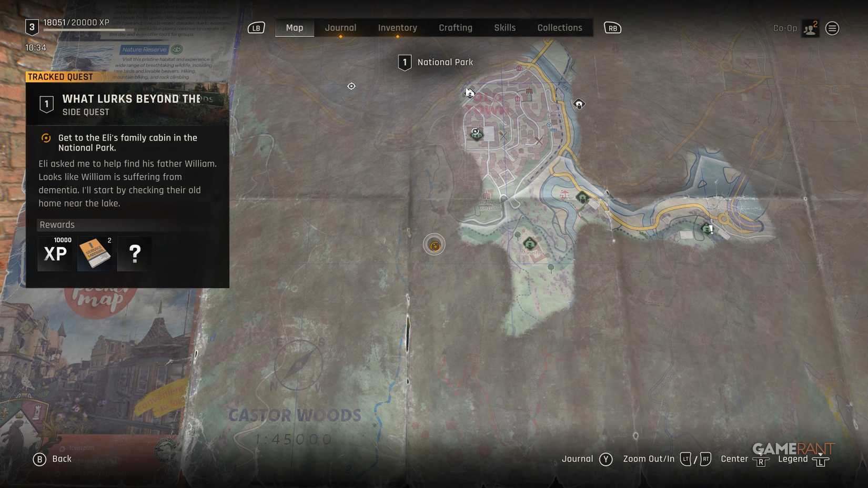This screenshot has height=488, width=868.
Task: Switch to the Inventory tab
Action: click(x=397, y=28)
